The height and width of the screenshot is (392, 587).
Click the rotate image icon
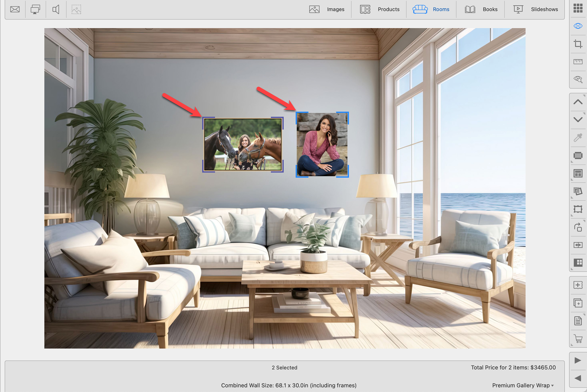point(578,227)
